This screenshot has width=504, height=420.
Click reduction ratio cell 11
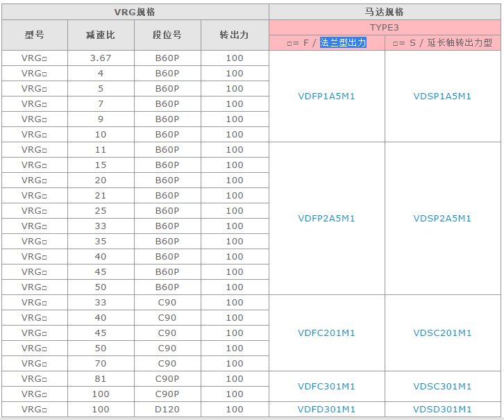(x=101, y=149)
